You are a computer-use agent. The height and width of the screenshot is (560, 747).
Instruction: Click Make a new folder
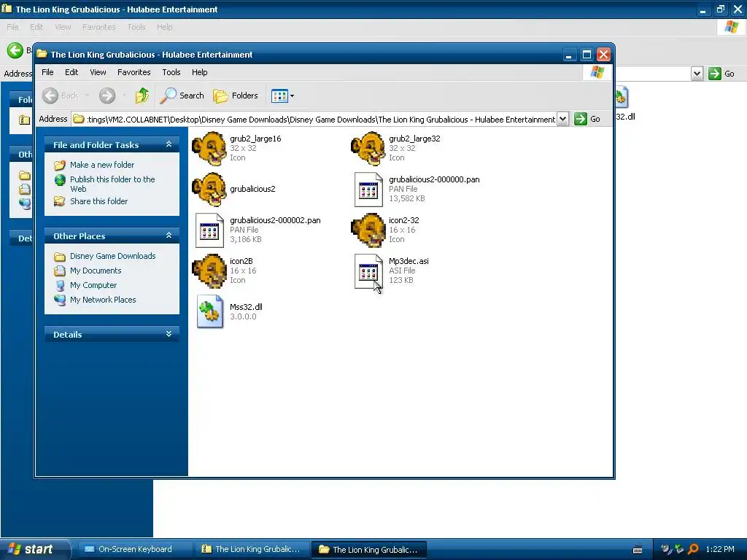click(102, 165)
